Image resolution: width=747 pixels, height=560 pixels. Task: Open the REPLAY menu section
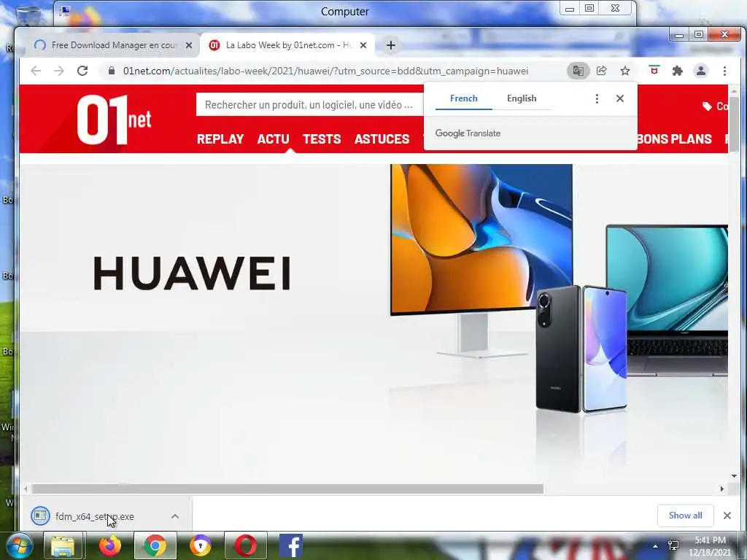coord(220,139)
